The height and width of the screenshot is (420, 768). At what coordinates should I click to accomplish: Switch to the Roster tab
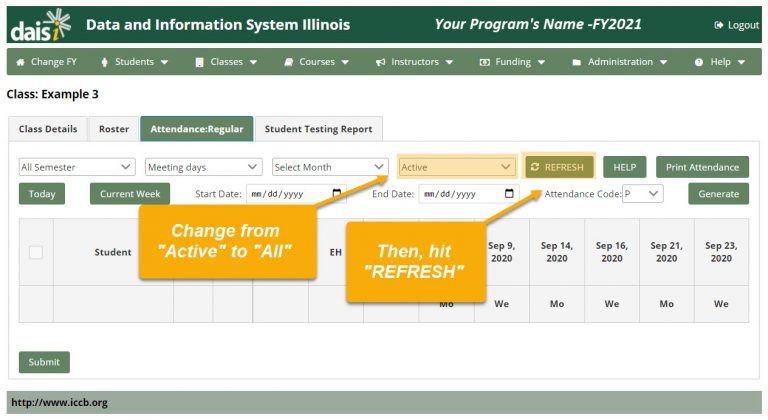coord(114,129)
